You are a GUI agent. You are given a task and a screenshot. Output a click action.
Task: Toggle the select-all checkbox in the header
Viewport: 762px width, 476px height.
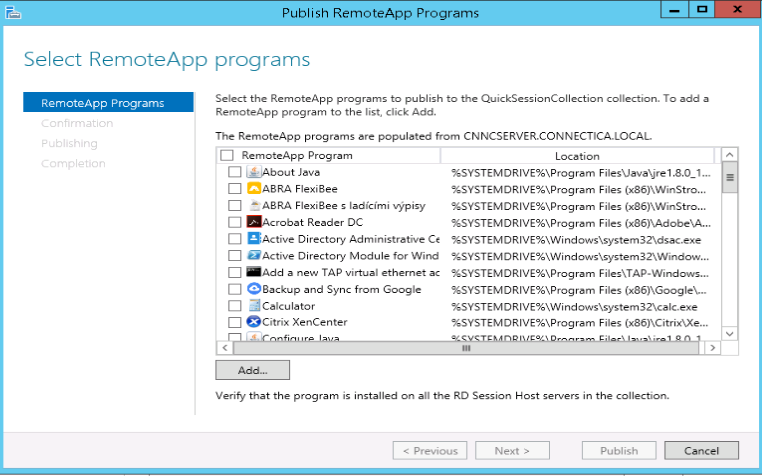227,156
